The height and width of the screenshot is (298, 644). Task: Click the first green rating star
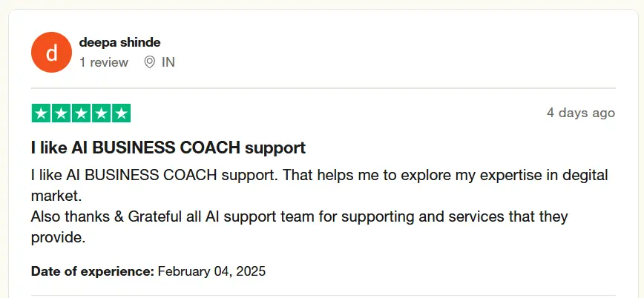(41, 113)
